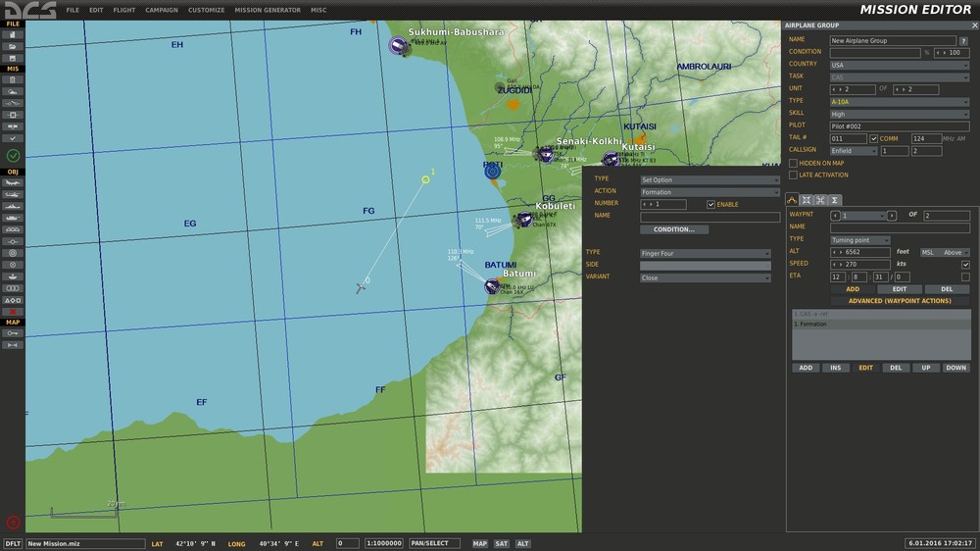This screenshot has width=980, height=551.
Task: Open the Variant dropdown showing Close
Action: (x=706, y=277)
